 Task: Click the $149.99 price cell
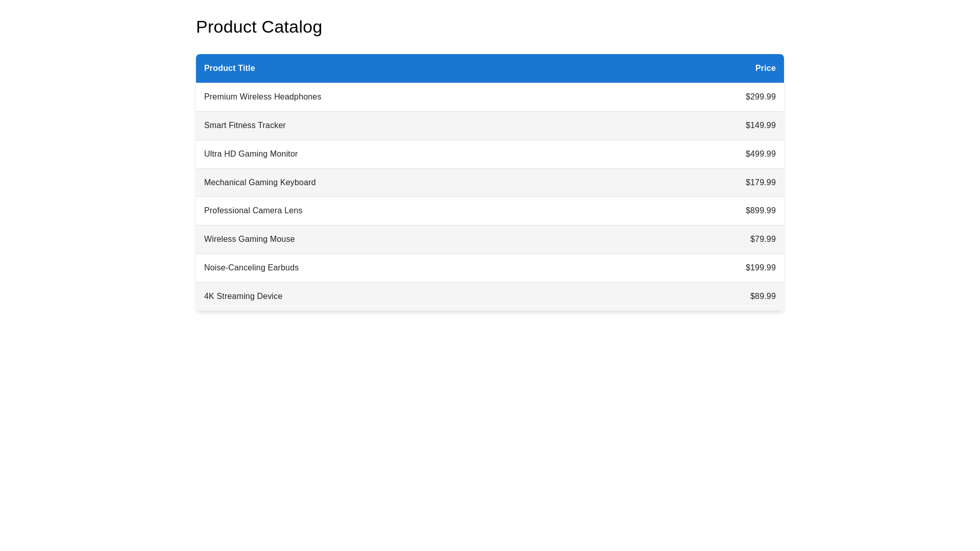point(760,126)
